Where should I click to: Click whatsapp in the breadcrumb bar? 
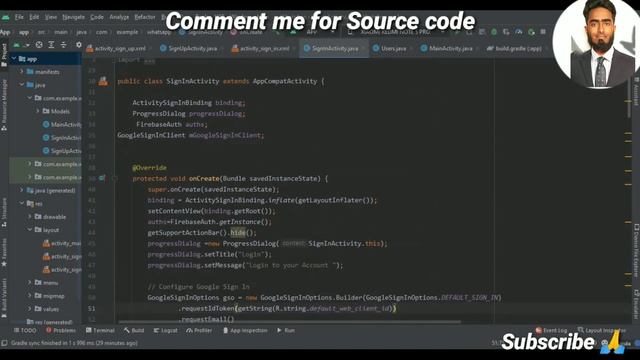click(x=159, y=32)
